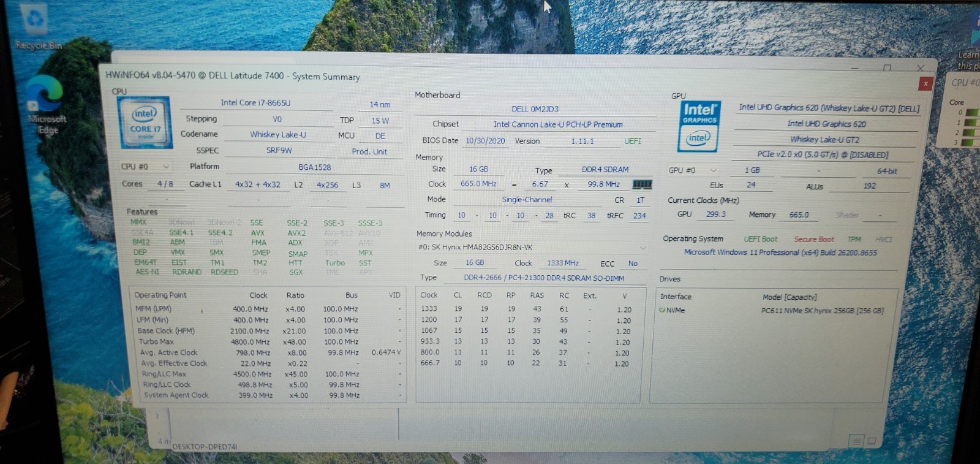The image size is (980, 464).
Task: Expand the CPU #0 selector dropdown
Action: (145, 167)
